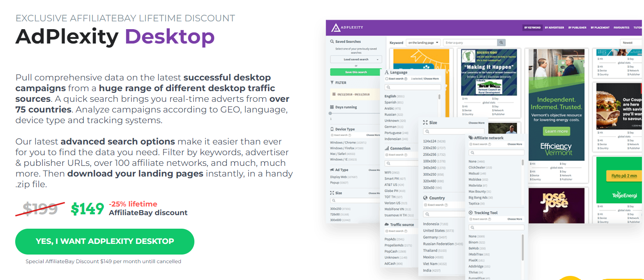Select Binom in the Tracking Tool list

tap(477, 242)
